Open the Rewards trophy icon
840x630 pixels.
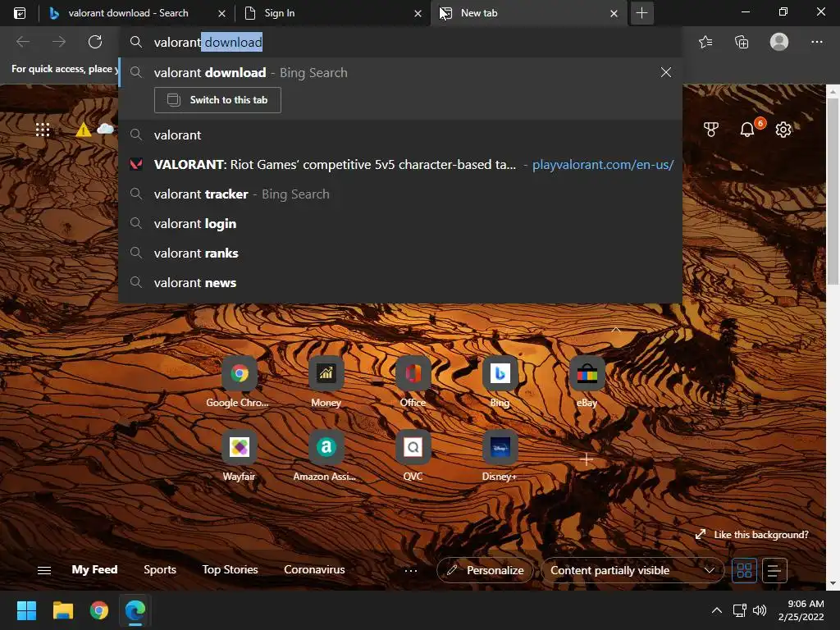pos(711,129)
